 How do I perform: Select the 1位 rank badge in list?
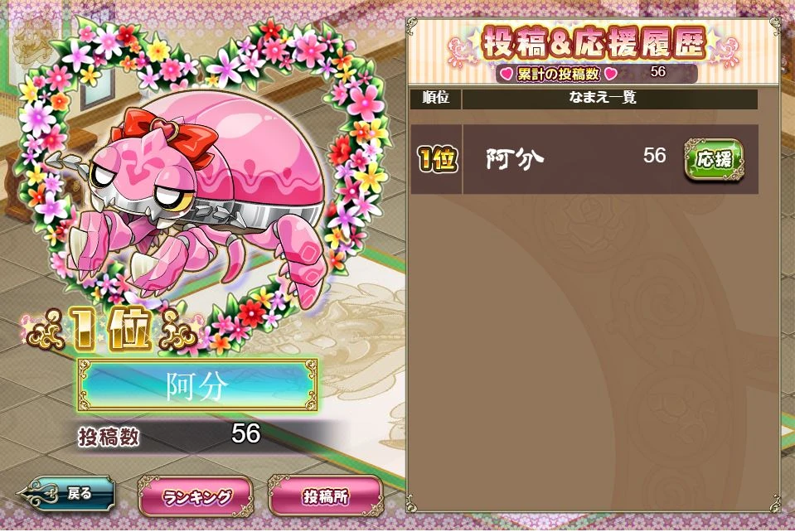point(437,159)
